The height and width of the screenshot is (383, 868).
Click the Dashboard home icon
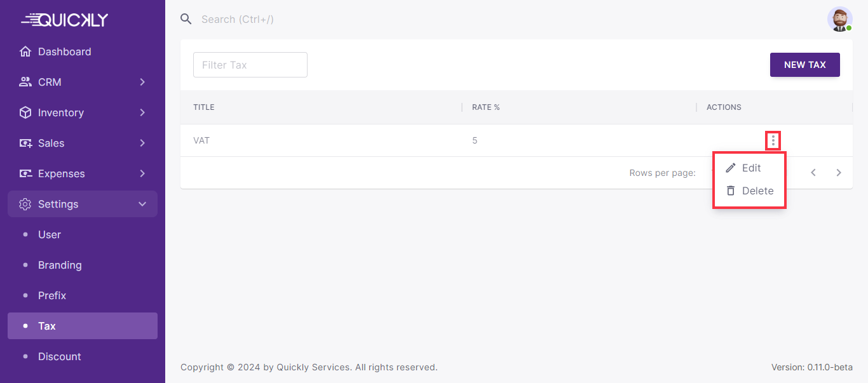pos(25,51)
